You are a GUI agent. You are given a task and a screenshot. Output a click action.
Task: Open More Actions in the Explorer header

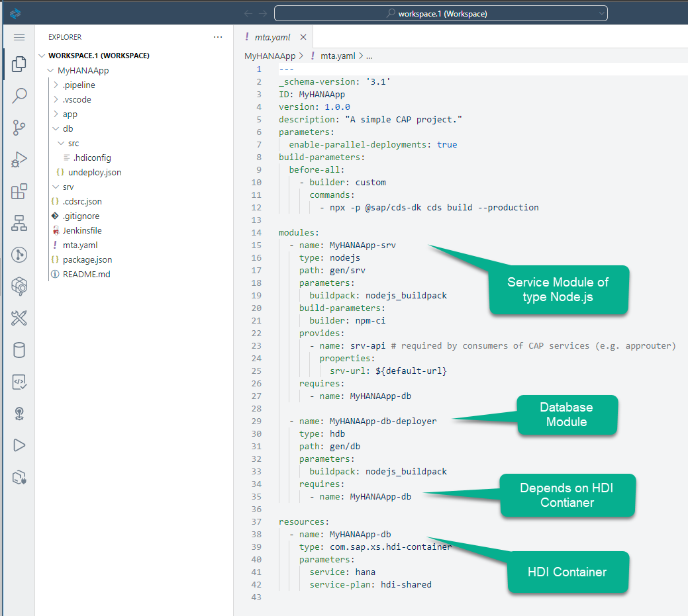pos(219,37)
